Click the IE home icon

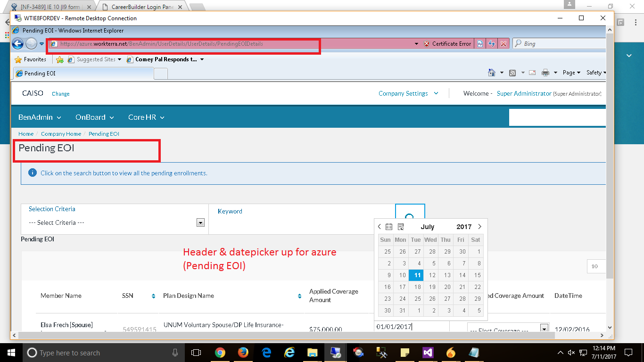[x=492, y=73]
